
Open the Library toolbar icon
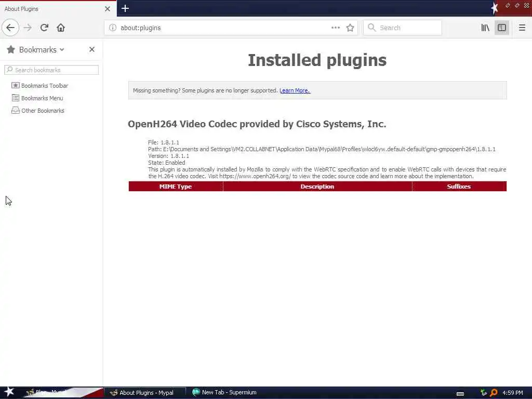[x=485, y=28]
